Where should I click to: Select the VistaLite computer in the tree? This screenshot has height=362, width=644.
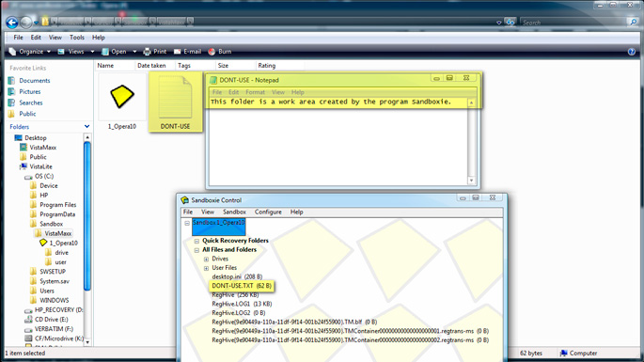click(x=40, y=166)
